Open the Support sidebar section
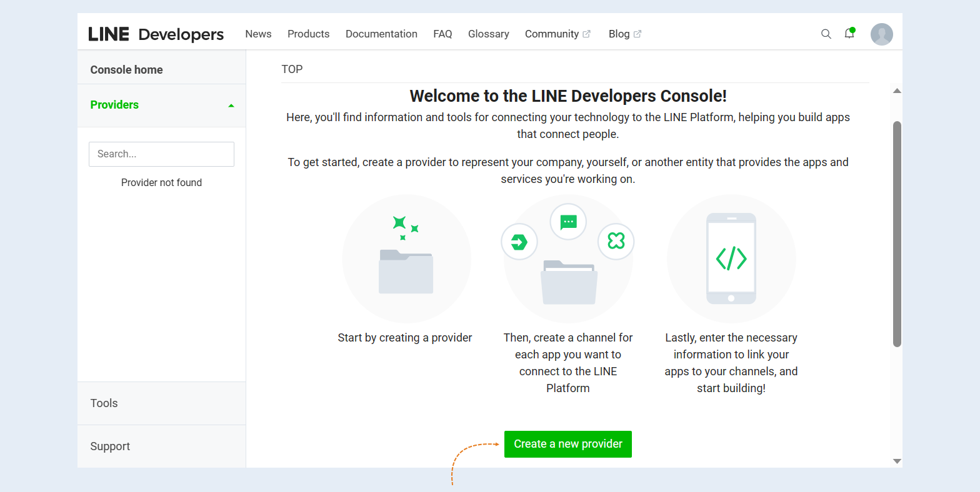 [x=162, y=446]
